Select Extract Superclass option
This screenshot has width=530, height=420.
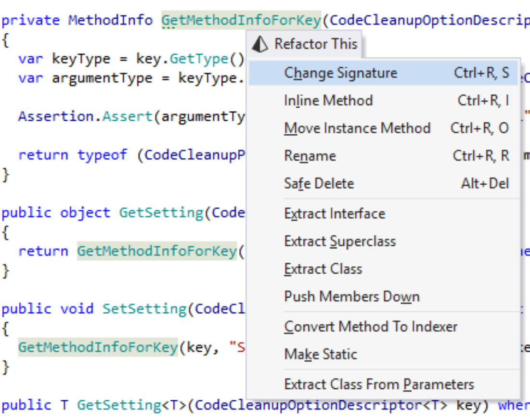pyautogui.click(x=340, y=241)
